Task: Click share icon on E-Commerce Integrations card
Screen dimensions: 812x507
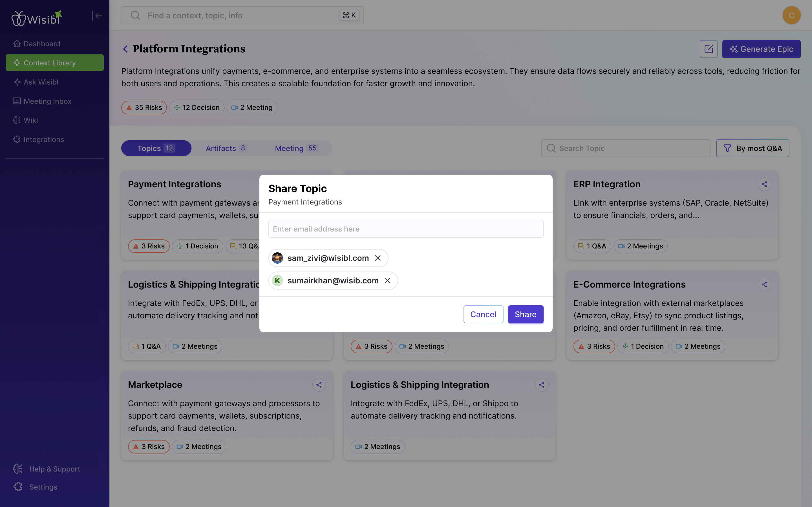Action: 764,284
